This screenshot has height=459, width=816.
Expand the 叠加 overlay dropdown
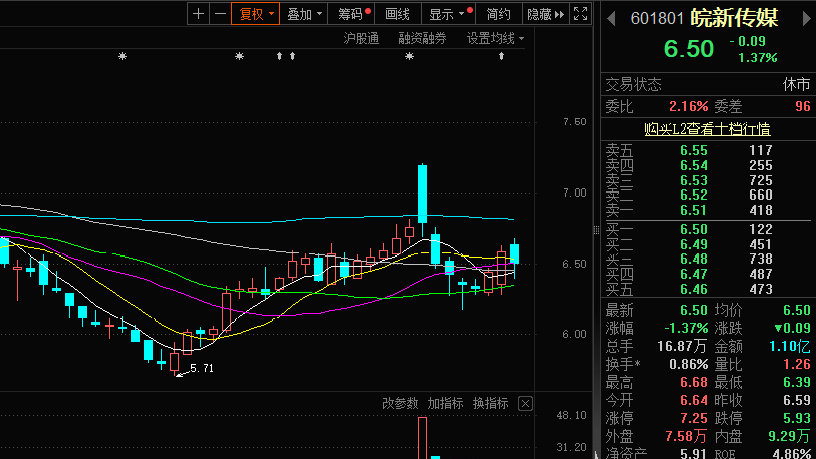coord(304,14)
